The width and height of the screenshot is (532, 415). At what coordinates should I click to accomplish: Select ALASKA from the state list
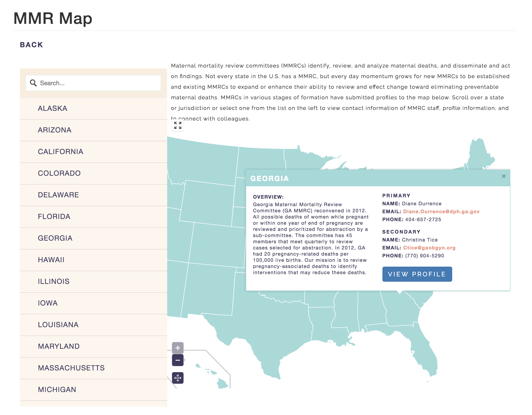point(93,109)
